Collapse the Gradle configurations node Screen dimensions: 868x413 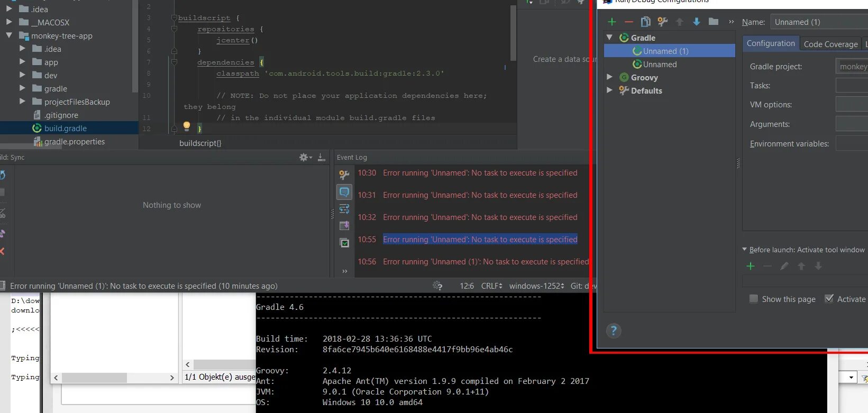pyautogui.click(x=609, y=38)
